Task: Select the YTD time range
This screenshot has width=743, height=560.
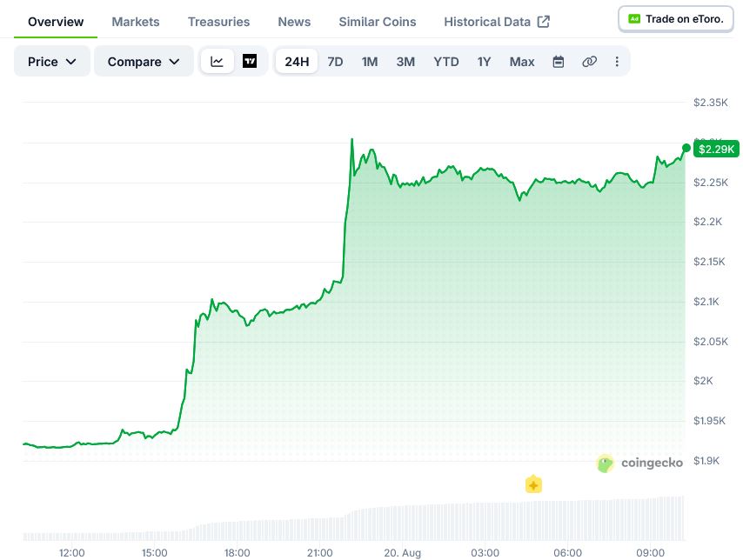Action: pos(446,62)
